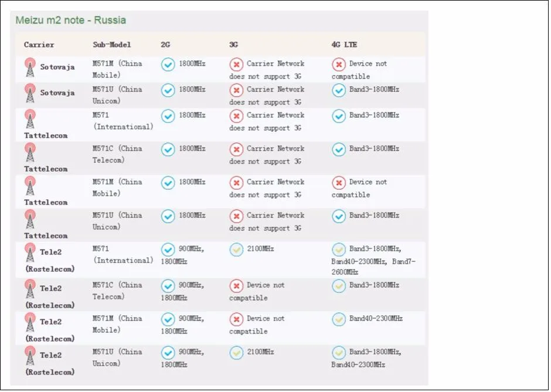Click the '3G' column header

point(234,45)
